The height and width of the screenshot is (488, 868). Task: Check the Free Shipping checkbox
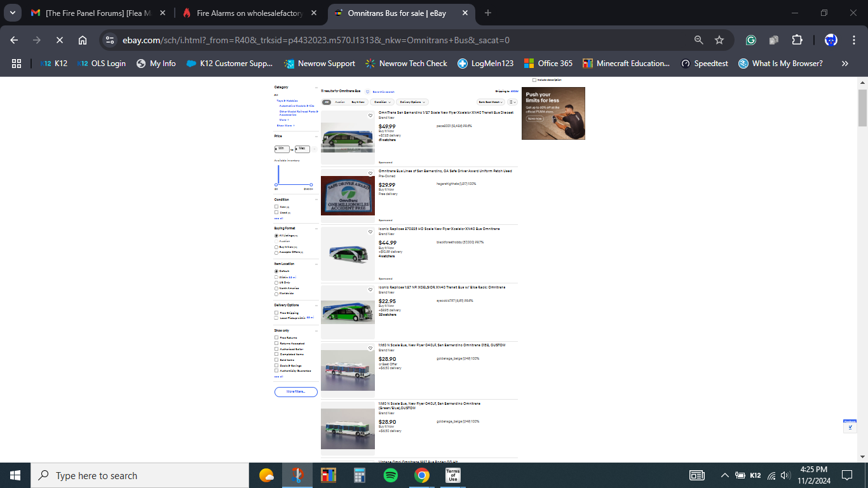click(x=276, y=313)
